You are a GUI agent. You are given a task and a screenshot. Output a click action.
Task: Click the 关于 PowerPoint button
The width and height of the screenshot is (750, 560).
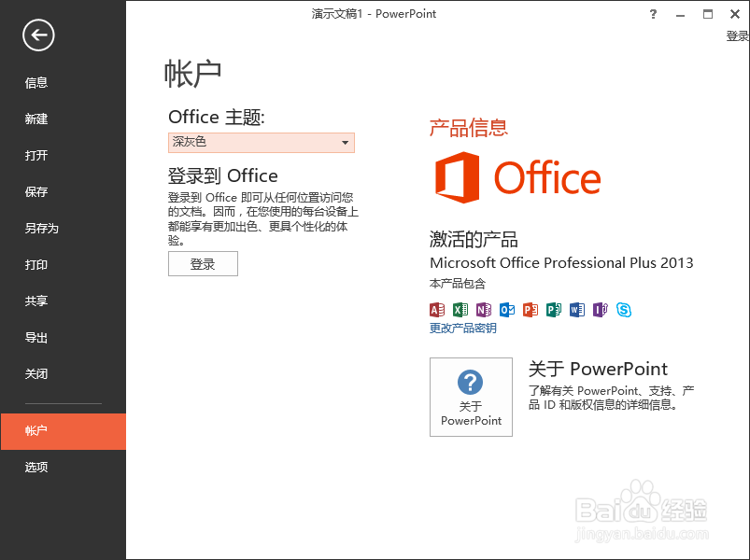click(x=471, y=397)
